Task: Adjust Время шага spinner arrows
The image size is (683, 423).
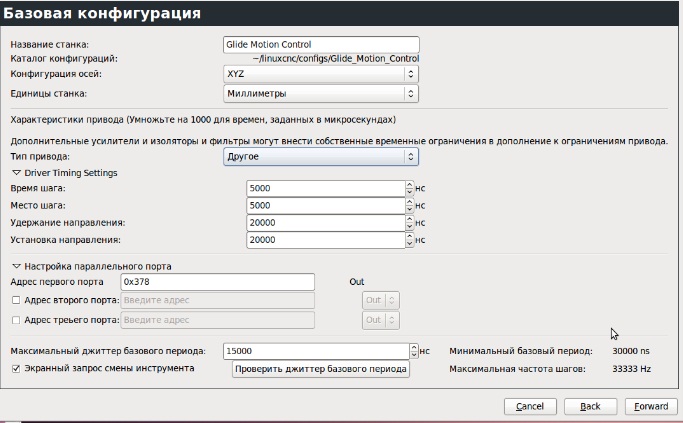Action: point(410,188)
